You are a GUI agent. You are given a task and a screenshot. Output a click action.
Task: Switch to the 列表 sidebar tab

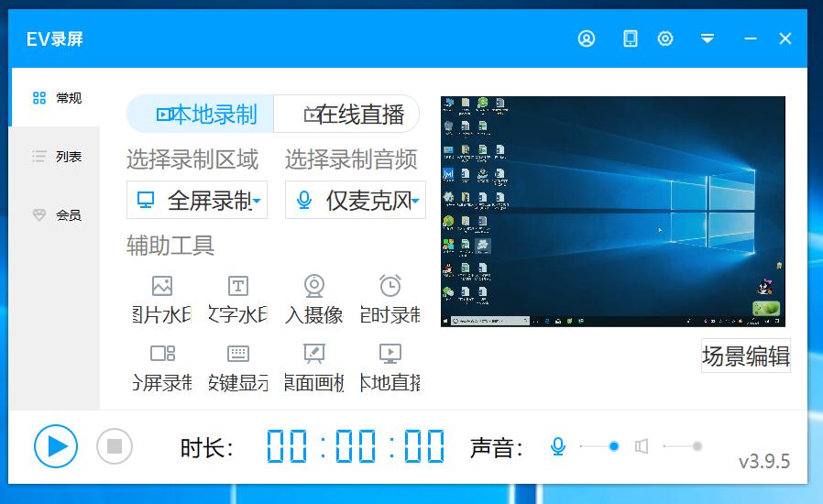pyautogui.click(x=55, y=157)
